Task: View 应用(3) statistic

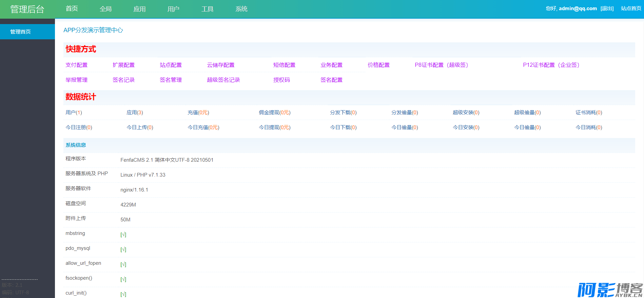Action: click(x=135, y=113)
